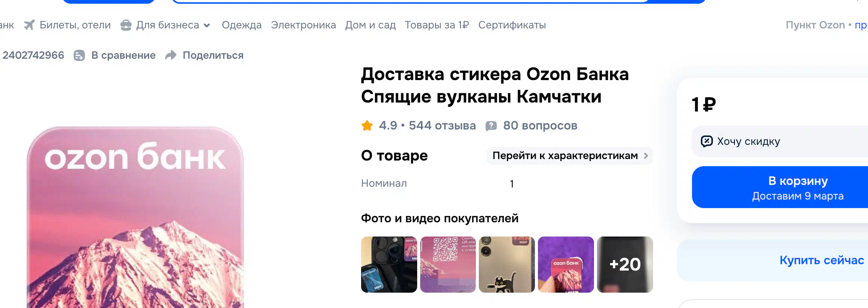This screenshot has width=868, height=308.
Task: Expand the Для бизнеса dropdown arrow
Action: 207,25
